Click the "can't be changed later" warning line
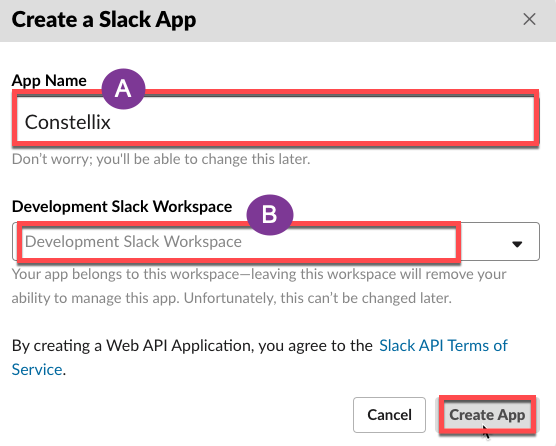 pyautogui.click(x=232, y=298)
